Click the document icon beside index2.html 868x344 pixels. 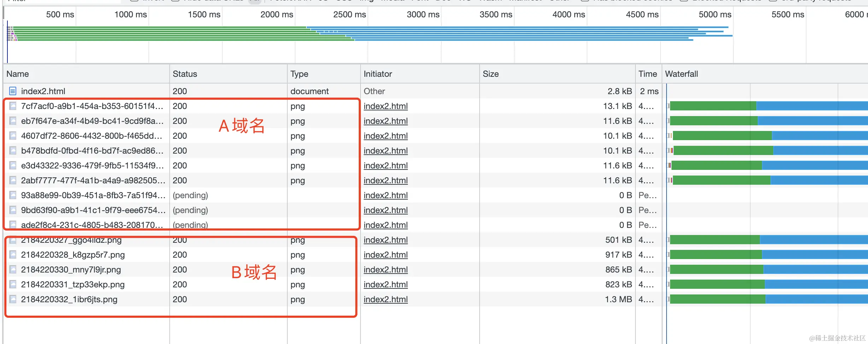(13, 91)
